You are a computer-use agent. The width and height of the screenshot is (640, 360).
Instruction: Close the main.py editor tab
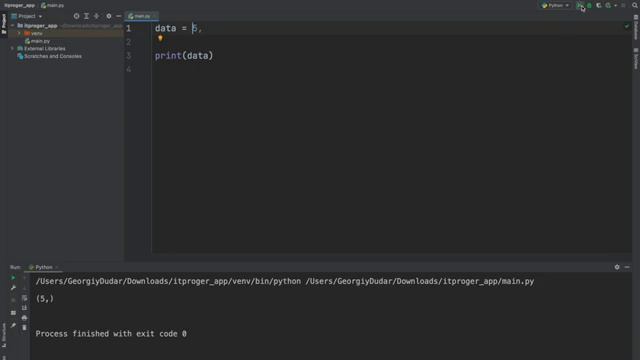coord(154,16)
